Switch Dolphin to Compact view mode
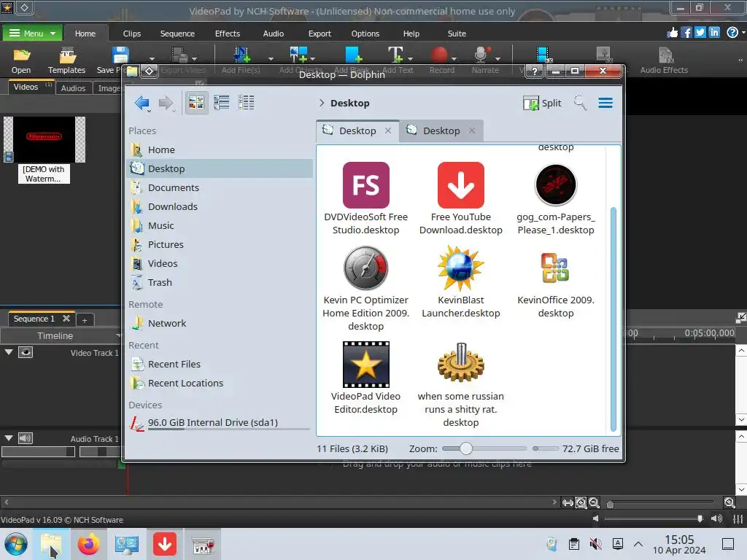 click(x=222, y=102)
